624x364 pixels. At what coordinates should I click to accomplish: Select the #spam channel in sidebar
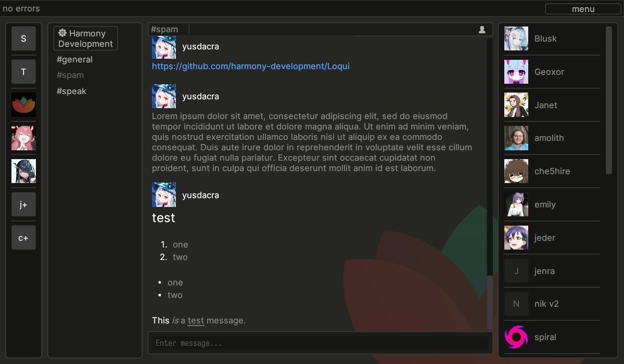[70, 75]
